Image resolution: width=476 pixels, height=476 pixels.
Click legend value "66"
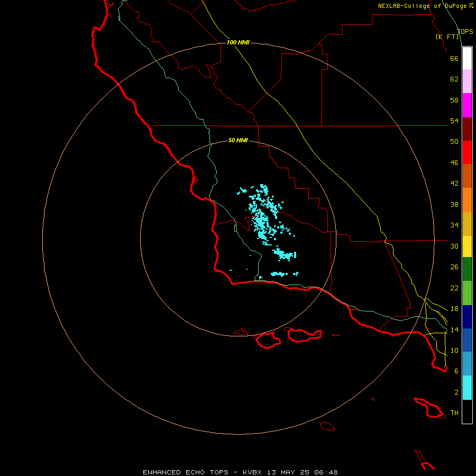[x=454, y=58]
